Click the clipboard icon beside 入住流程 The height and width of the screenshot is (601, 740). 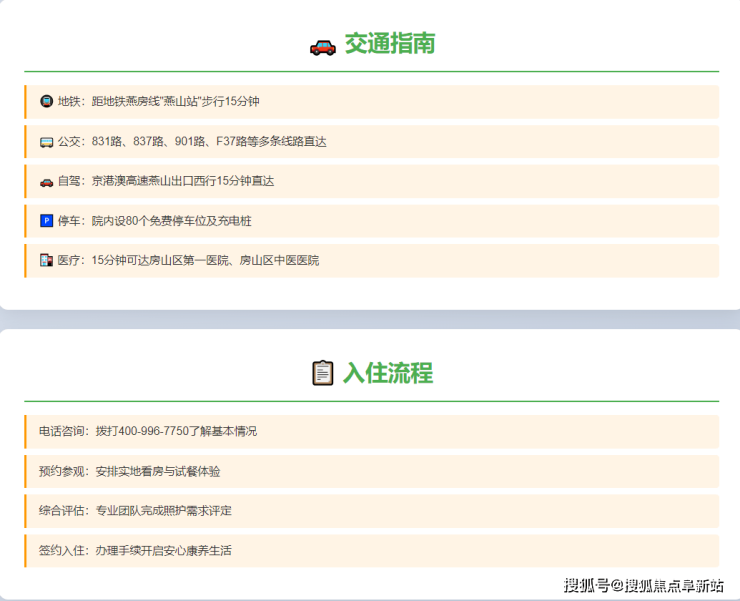coord(323,373)
